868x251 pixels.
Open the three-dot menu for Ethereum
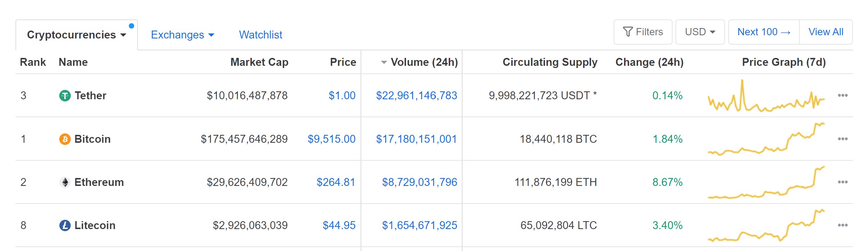point(842,182)
